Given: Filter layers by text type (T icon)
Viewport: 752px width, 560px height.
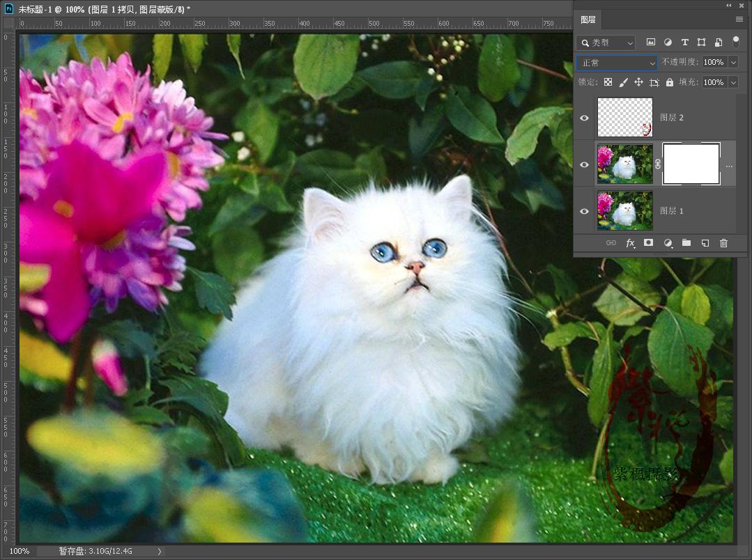Looking at the screenshot, I should pos(684,42).
